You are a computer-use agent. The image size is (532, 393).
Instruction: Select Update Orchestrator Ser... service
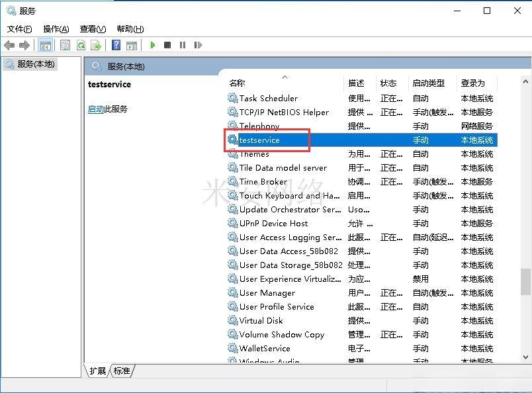pyautogui.click(x=362, y=210)
